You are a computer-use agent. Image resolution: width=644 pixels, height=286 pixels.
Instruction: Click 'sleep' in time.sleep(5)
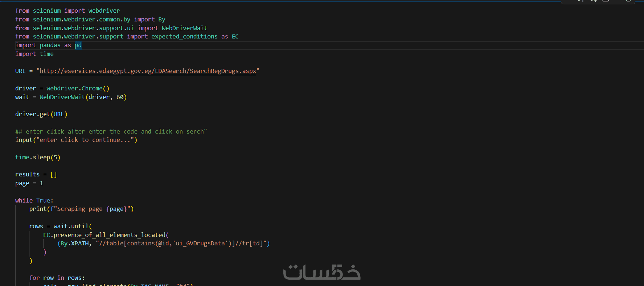(41, 158)
